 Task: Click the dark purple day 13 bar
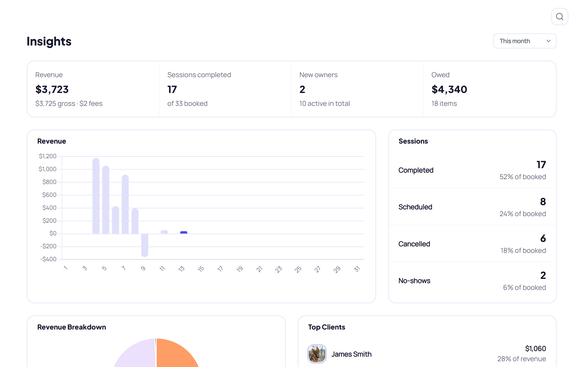tap(184, 232)
